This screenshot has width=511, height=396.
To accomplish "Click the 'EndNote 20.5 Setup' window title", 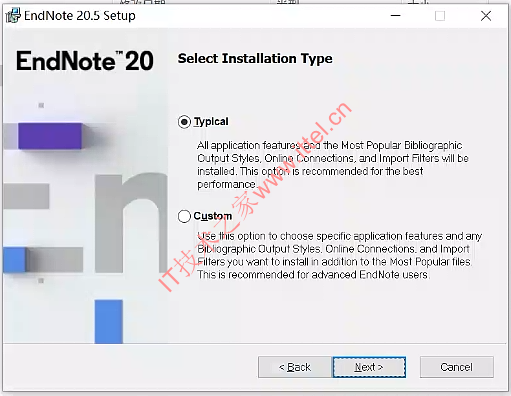I will (x=80, y=16).
